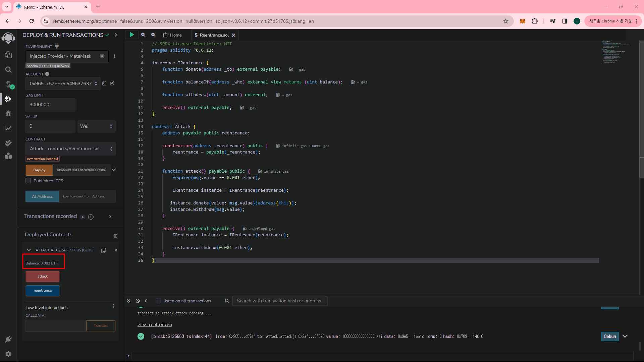
Task: Select the Remix - Ethereum IDE browser tab
Action: [x=52, y=7]
